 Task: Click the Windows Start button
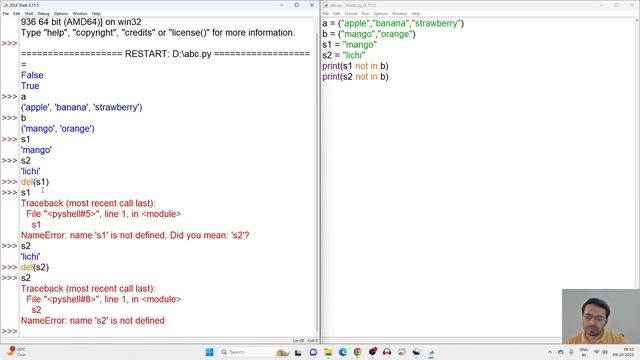tap(209, 352)
